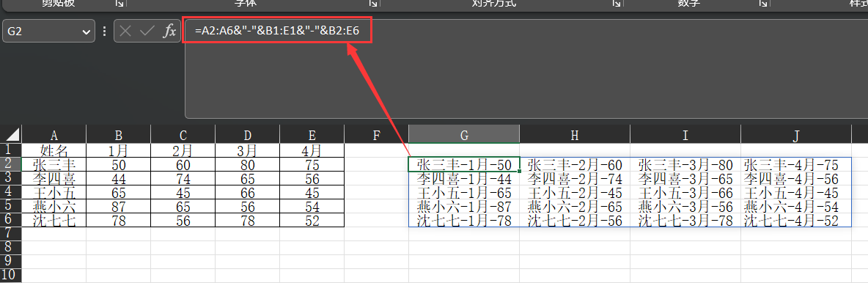Image resolution: width=868 pixels, height=283 pixels.
Task: Select column F header
Action: [376, 135]
